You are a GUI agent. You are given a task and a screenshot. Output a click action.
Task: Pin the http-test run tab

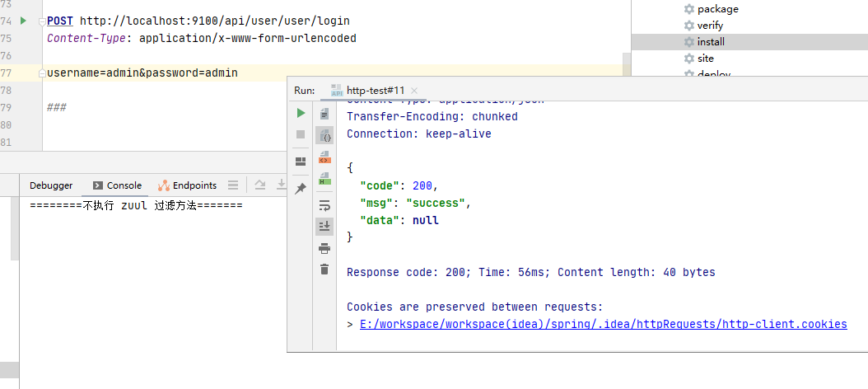coord(301,189)
